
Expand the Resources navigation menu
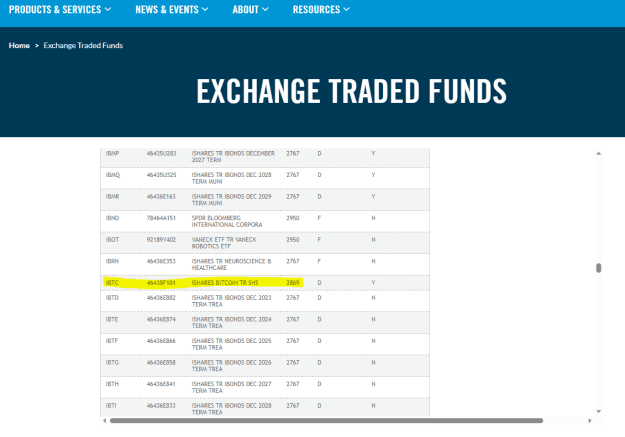[321, 10]
